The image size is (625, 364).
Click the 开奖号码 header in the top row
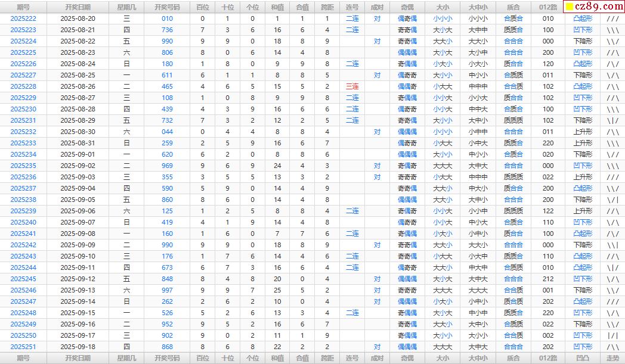tap(167, 7)
